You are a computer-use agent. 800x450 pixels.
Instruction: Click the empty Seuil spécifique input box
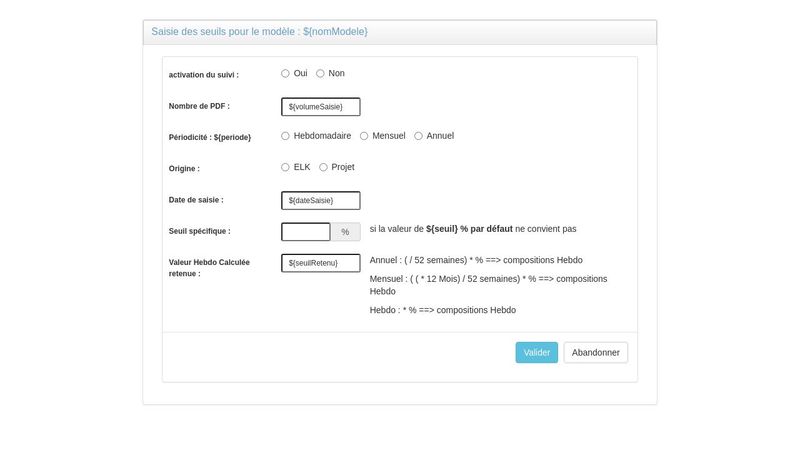(x=306, y=231)
